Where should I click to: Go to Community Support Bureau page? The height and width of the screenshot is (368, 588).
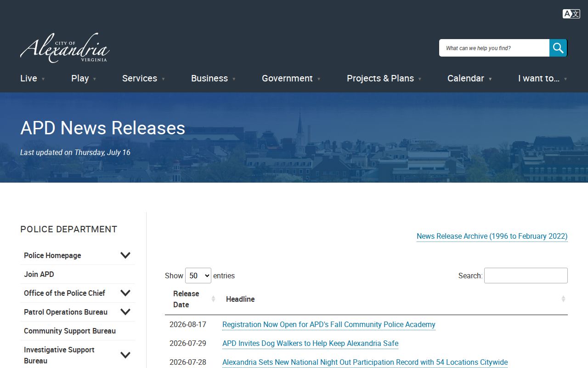click(x=70, y=331)
